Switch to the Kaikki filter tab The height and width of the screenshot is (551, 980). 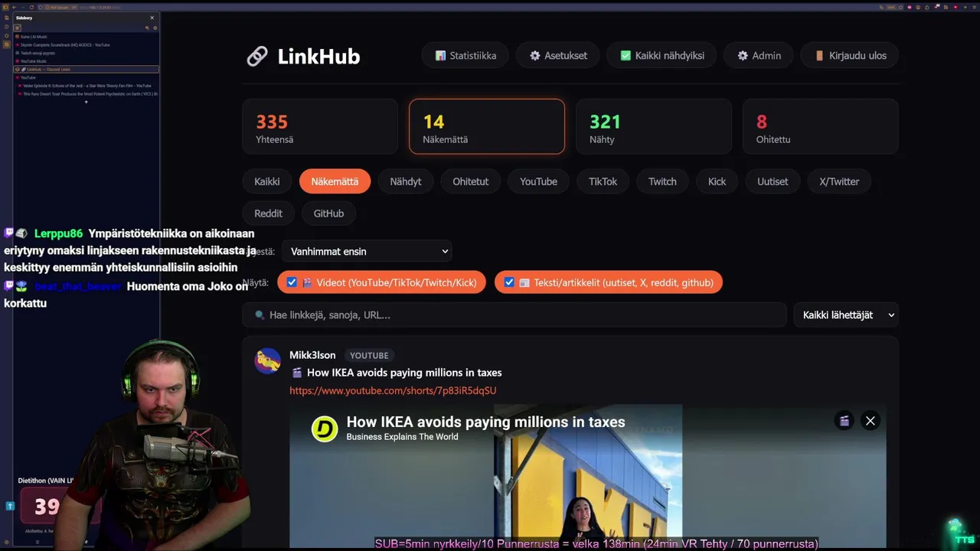267,181
